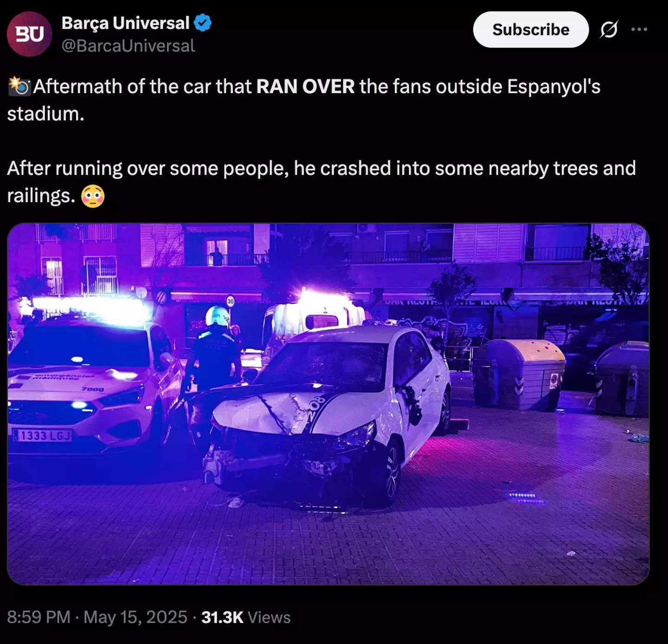Viewport: 668px width, 644px height.
Task: Open the three-dot more options menu
Action: (639, 30)
